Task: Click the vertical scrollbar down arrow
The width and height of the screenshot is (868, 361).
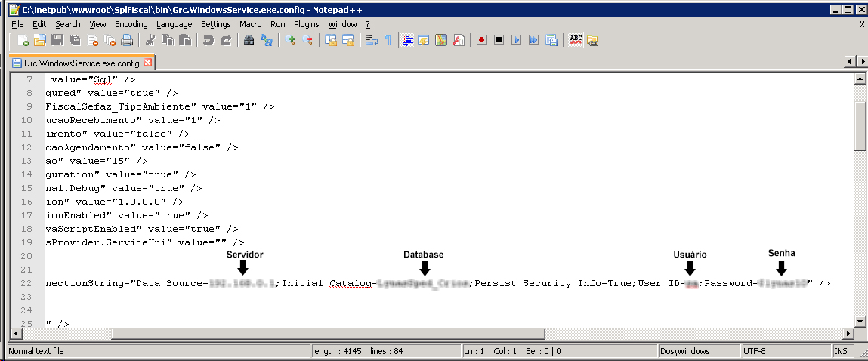Action: tap(860, 321)
